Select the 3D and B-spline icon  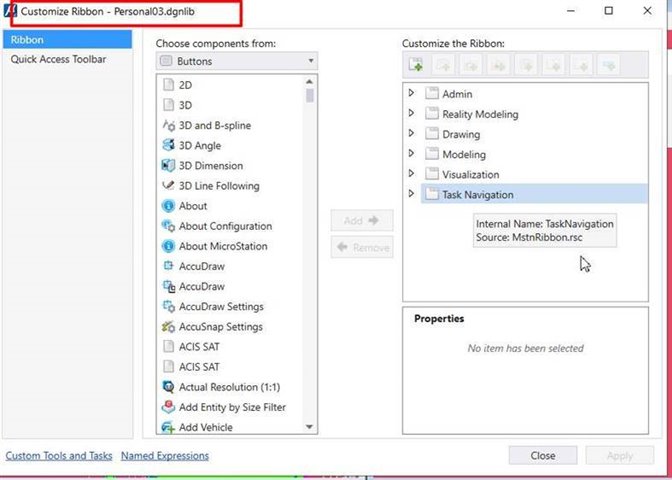pos(168,125)
